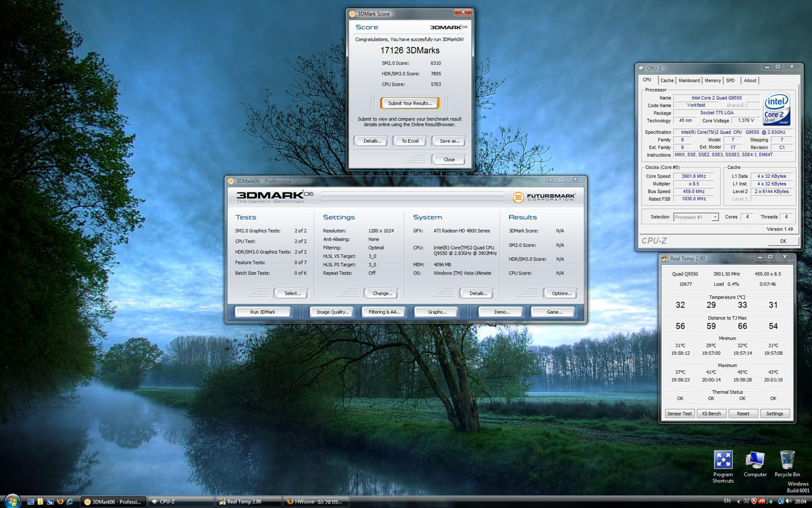Switch to 3DMark06 taskbar button
This screenshot has height=508, width=812.
pos(113,502)
